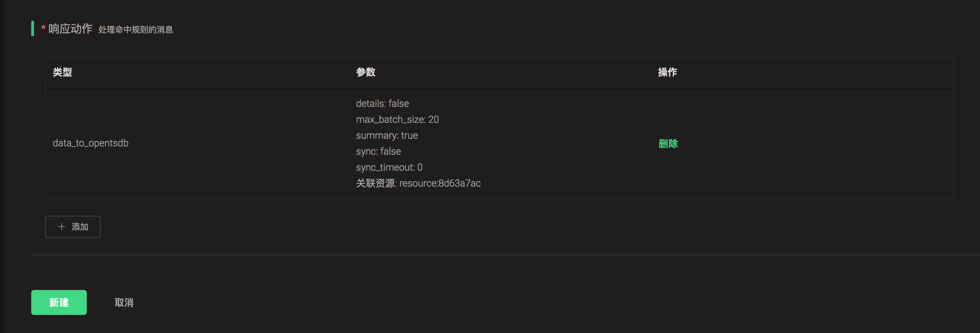980x333 pixels.
Task: Click the 操作 column header
Action: pos(667,72)
